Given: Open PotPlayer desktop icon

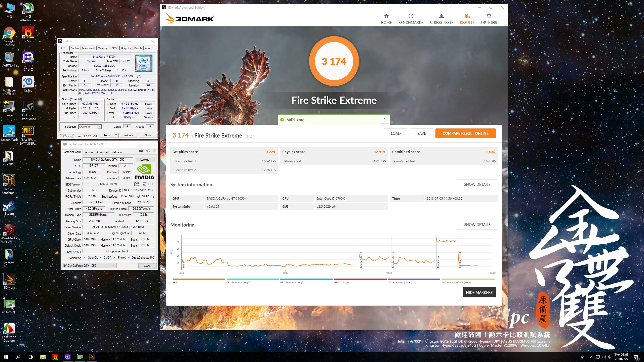Looking at the screenshot, I should coord(9,86).
